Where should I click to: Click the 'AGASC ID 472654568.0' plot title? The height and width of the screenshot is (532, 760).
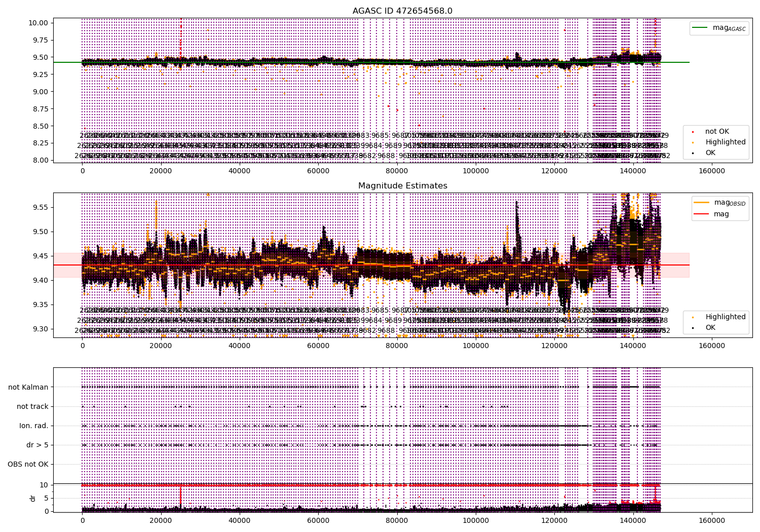[x=402, y=11]
